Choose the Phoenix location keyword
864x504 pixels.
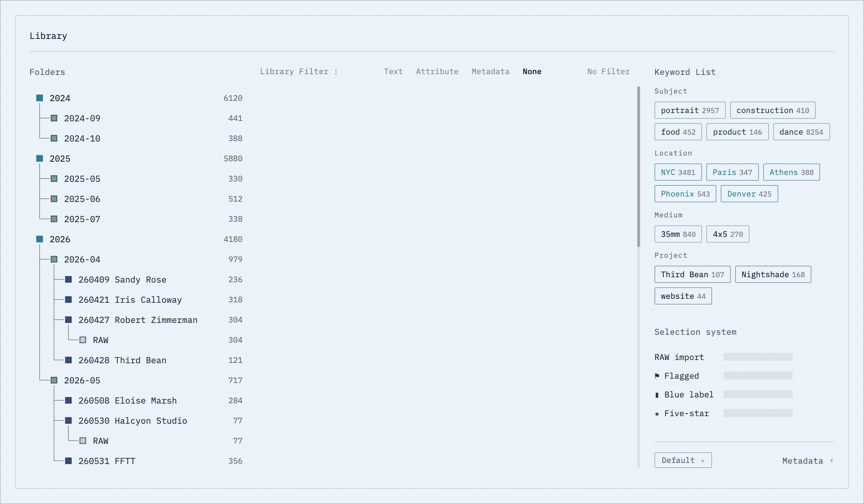coord(685,194)
